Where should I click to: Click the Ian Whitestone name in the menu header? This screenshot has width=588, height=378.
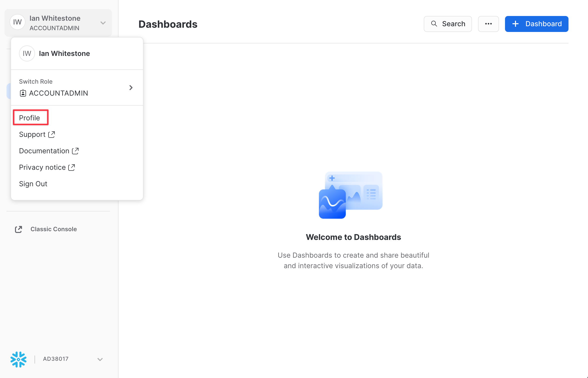point(64,53)
